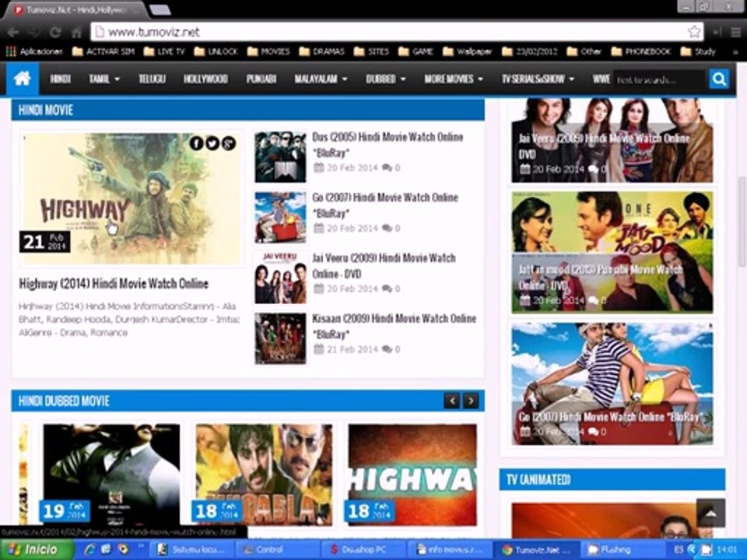Click the Dus movie thumbnail

[280, 157]
